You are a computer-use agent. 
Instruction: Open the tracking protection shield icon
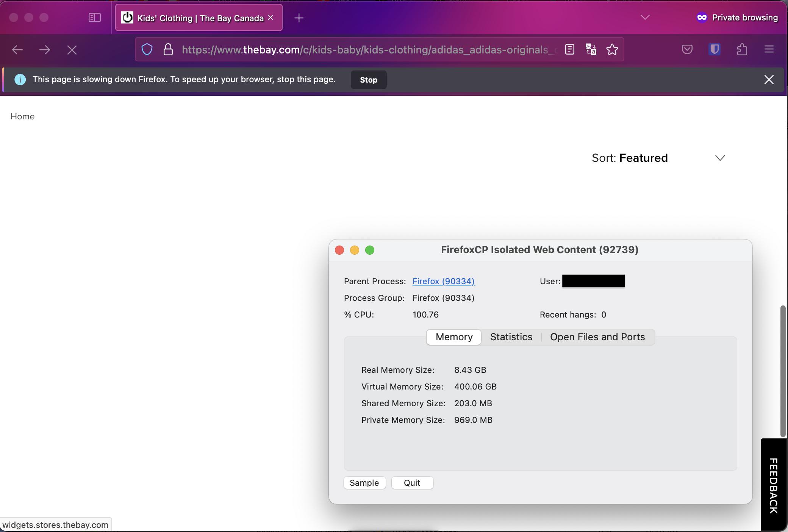point(147,49)
